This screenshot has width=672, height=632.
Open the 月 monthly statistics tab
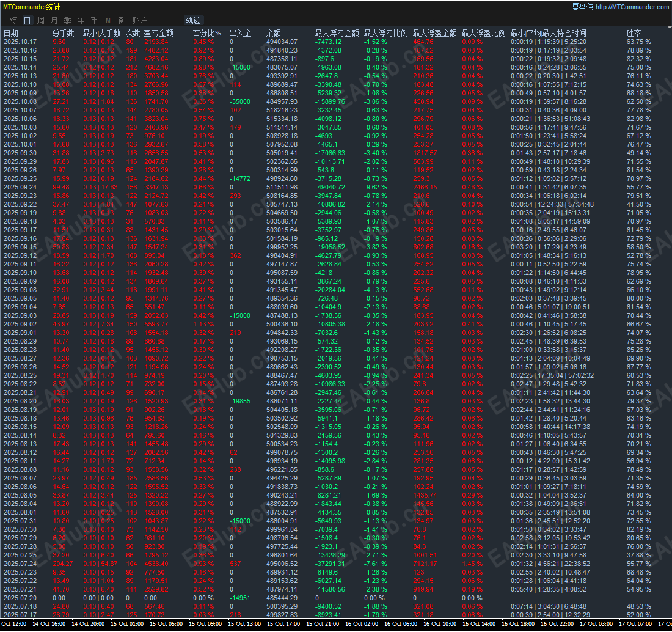(54, 20)
